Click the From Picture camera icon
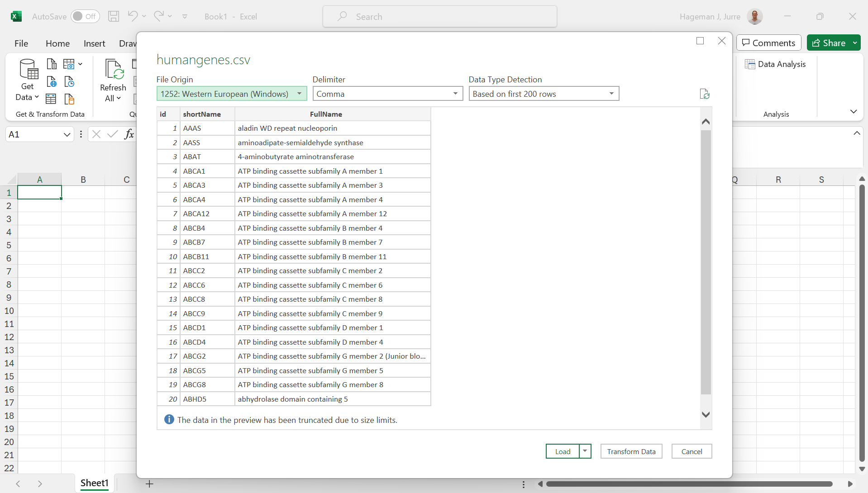Image resolution: width=868 pixels, height=493 pixels. [69, 64]
